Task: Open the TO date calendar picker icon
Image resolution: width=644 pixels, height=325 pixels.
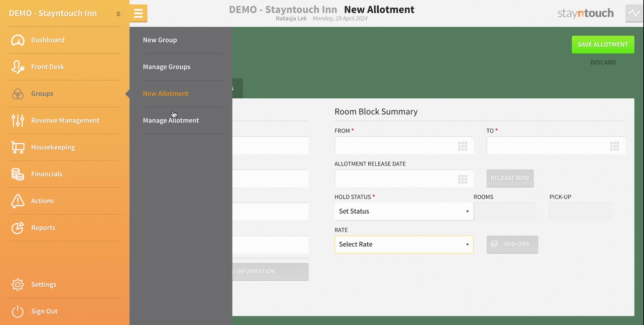Action: [614, 146]
